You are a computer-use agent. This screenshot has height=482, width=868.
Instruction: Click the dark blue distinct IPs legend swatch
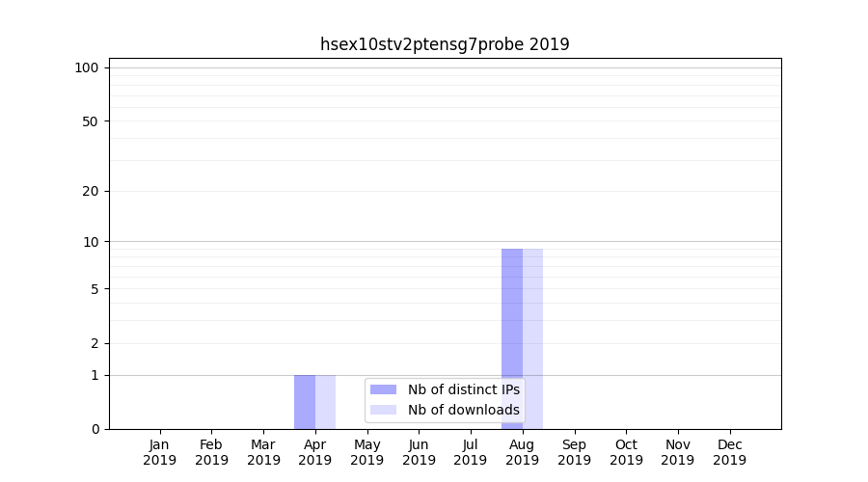(383, 389)
